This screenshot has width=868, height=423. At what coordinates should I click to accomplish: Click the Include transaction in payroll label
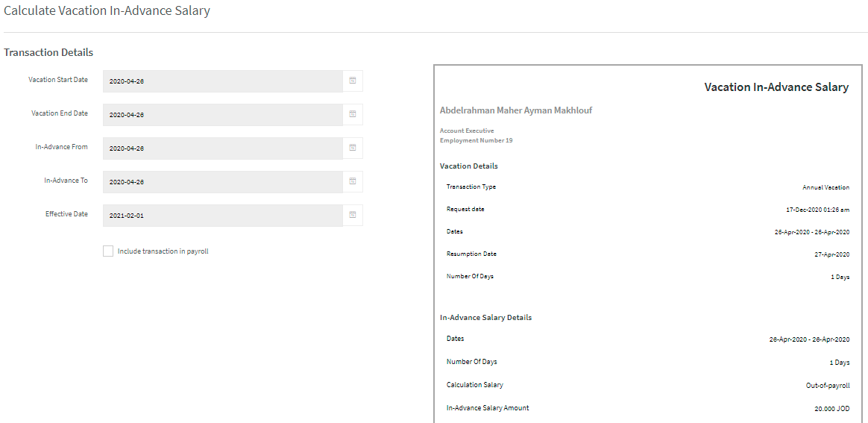pos(163,251)
